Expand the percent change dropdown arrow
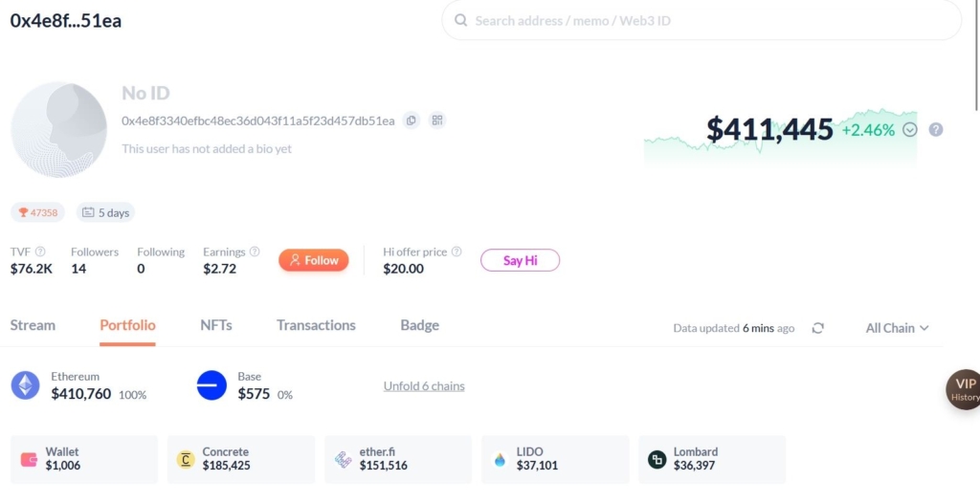Screen dimensions: 980x503 pyautogui.click(x=910, y=129)
